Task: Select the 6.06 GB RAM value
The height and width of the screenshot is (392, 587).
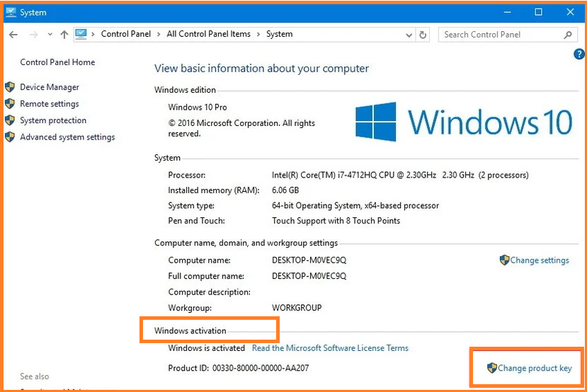Action: 285,190
